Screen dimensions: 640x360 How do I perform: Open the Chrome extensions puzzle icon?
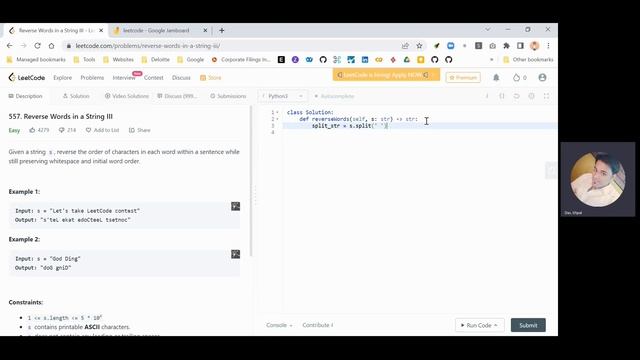[x=506, y=46]
